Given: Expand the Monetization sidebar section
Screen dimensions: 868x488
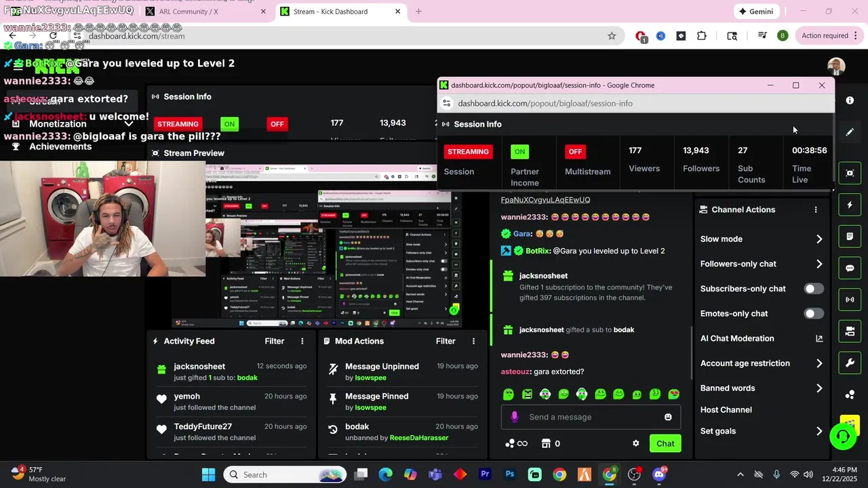Looking at the screenshot, I should [x=128, y=124].
